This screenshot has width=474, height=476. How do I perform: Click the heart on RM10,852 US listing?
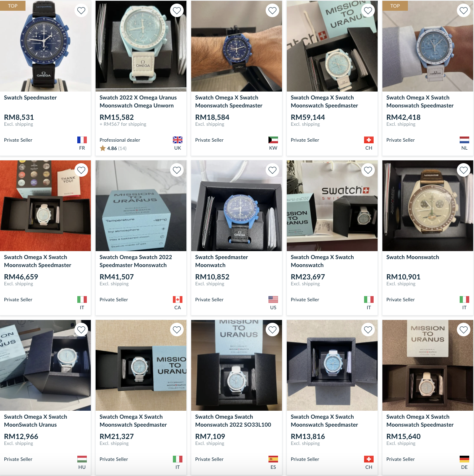tap(272, 170)
